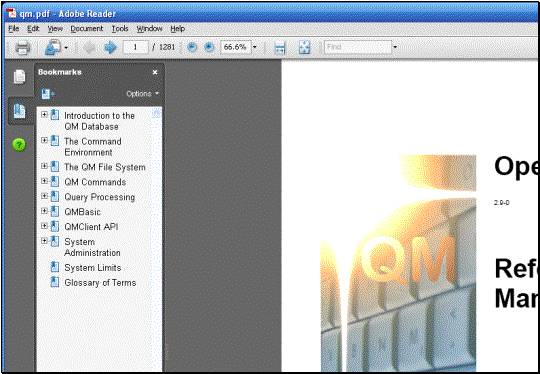
Task: Click the page number input field
Action: (x=135, y=47)
